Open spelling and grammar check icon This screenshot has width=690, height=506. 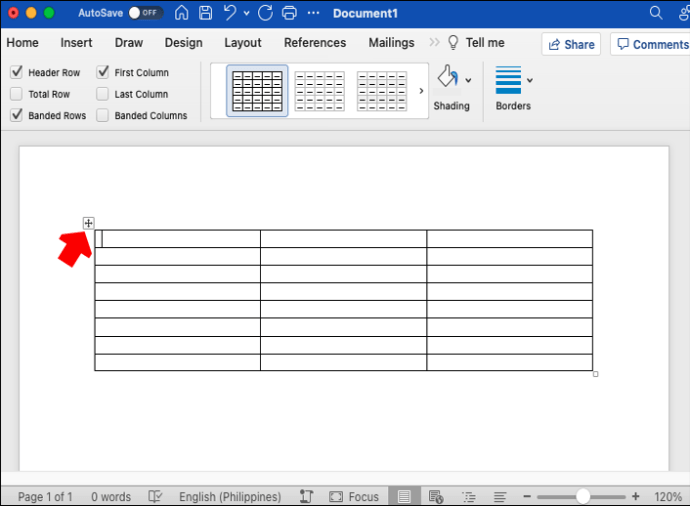point(155,496)
